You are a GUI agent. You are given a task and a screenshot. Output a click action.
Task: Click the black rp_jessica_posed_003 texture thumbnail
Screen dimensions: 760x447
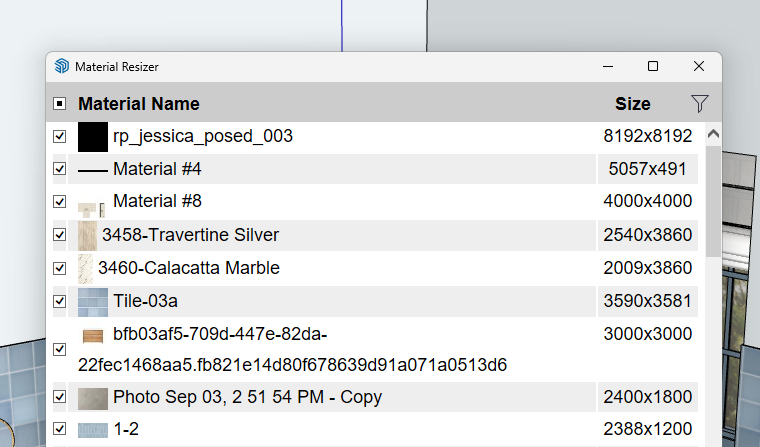[93, 137]
